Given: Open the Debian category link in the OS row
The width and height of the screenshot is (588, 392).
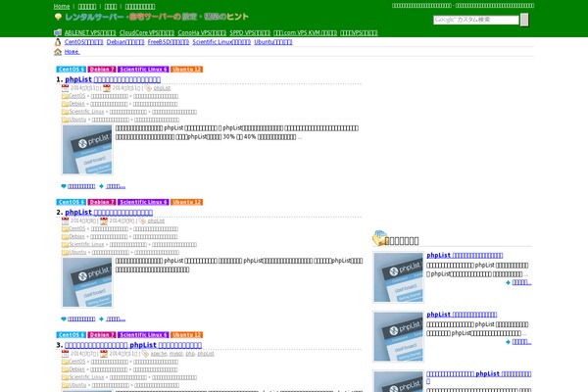Looking at the screenshot, I should click(x=125, y=42).
